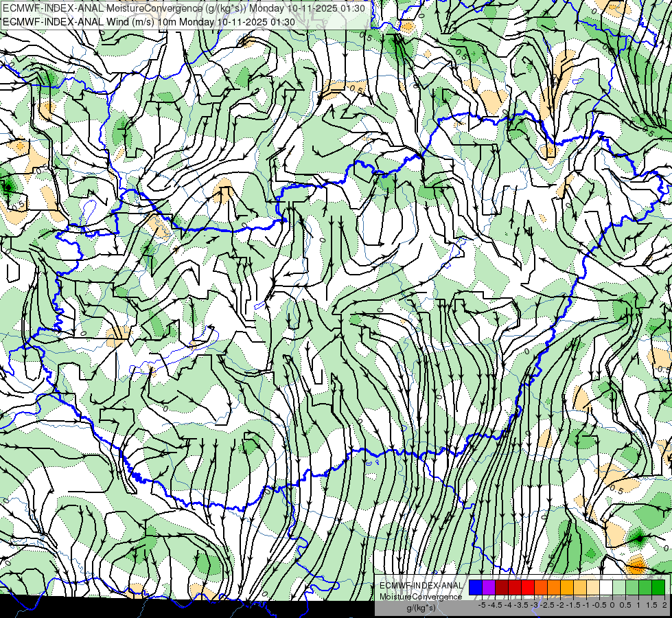The image size is (672, 618).
Task: Click the white legend swatch
Action: [x=606, y=587]
